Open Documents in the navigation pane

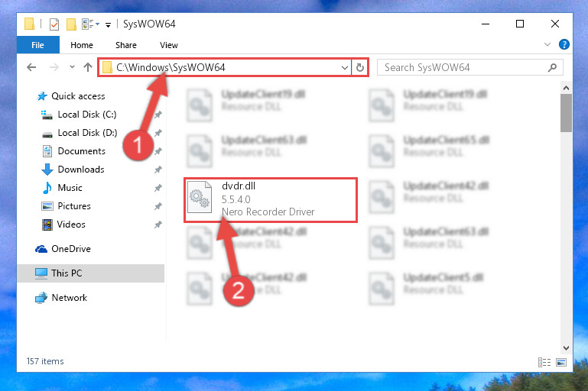click(81, 151)
